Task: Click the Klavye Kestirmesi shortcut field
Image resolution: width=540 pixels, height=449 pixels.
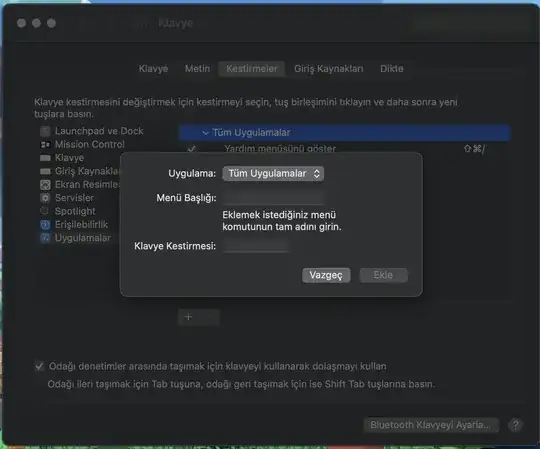Action: [x=255, y=246]
